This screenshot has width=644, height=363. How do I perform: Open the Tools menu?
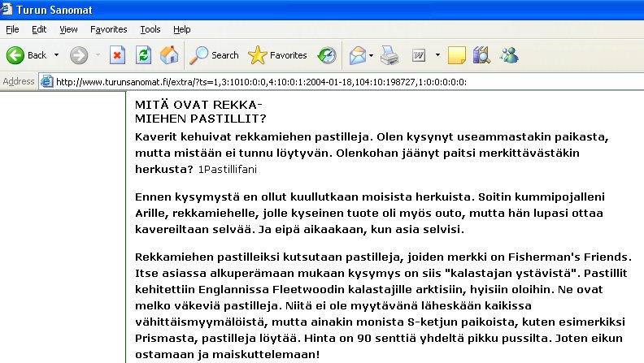click(150, 29)
